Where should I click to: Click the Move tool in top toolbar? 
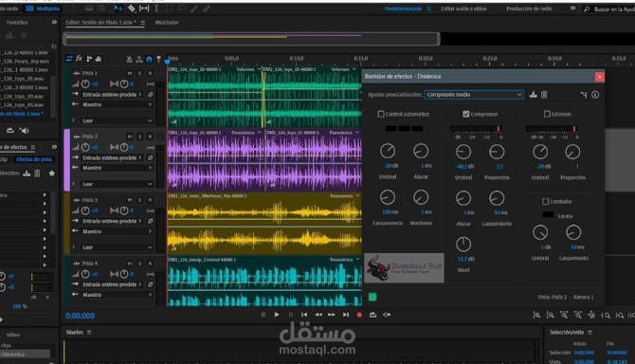point(118,9)
